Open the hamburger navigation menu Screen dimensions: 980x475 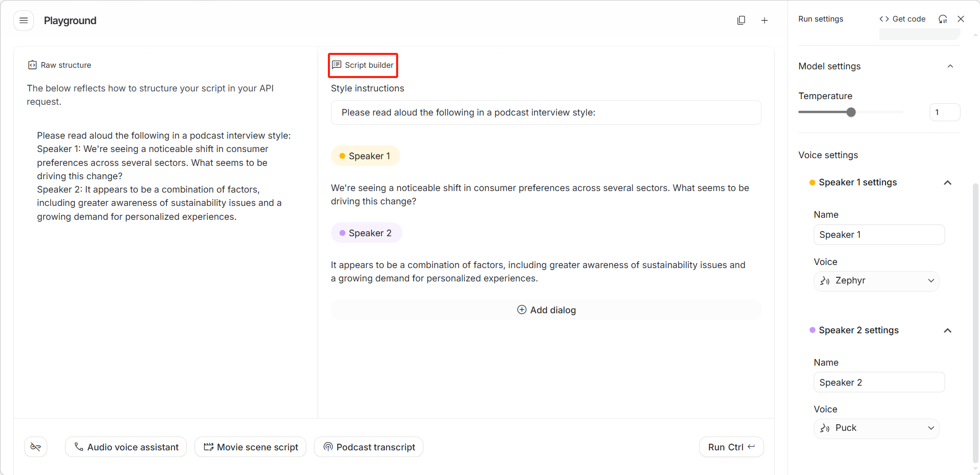coord(24,21)
